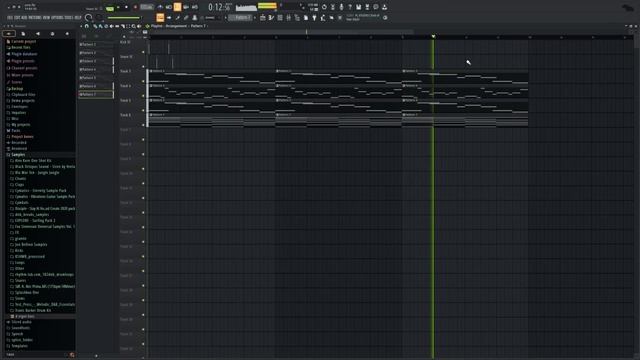Image resolution: width=640 pixels, height=360 pixels.
Task: Click the Stop transport button
Action: (126, 7)
